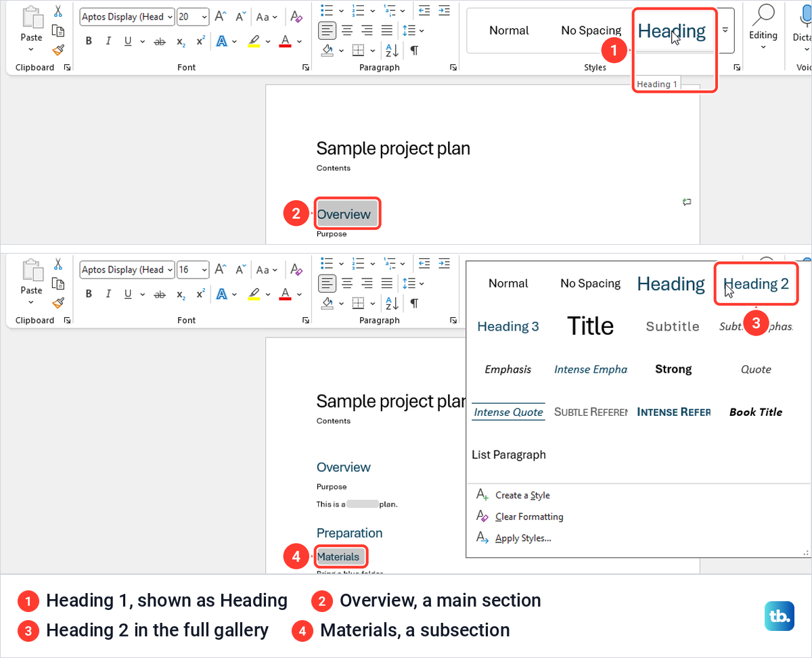
Task: Click Sort icon in the size-16 ribbon
Action: (x=392, y=303)
